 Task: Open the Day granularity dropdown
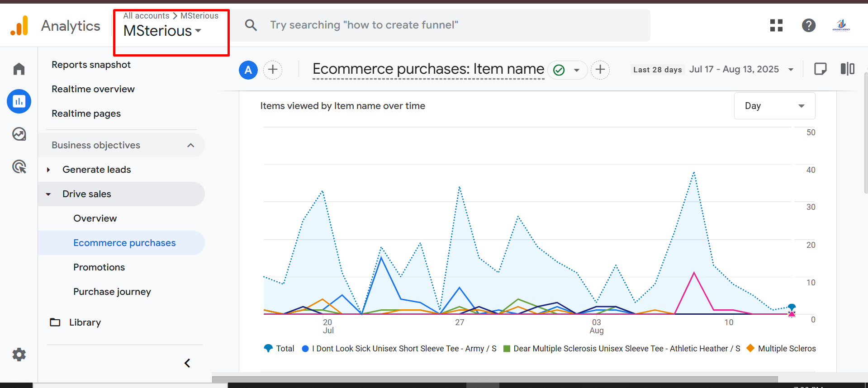(774, 106)
